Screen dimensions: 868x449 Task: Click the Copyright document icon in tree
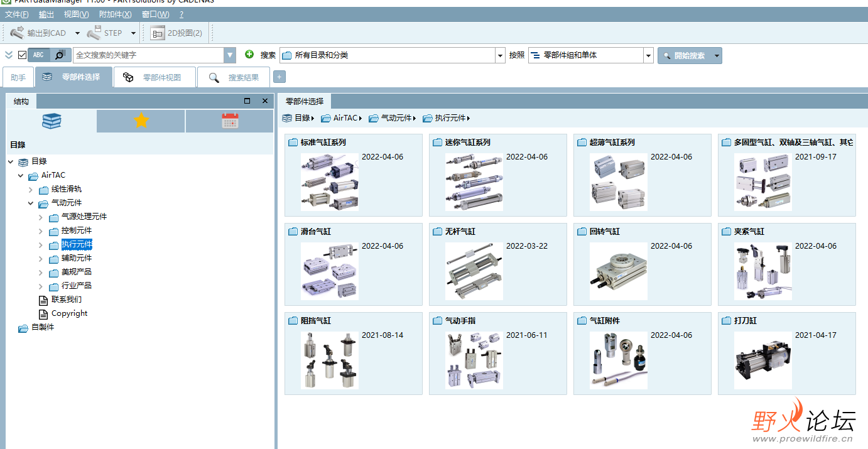click(43, 314)
